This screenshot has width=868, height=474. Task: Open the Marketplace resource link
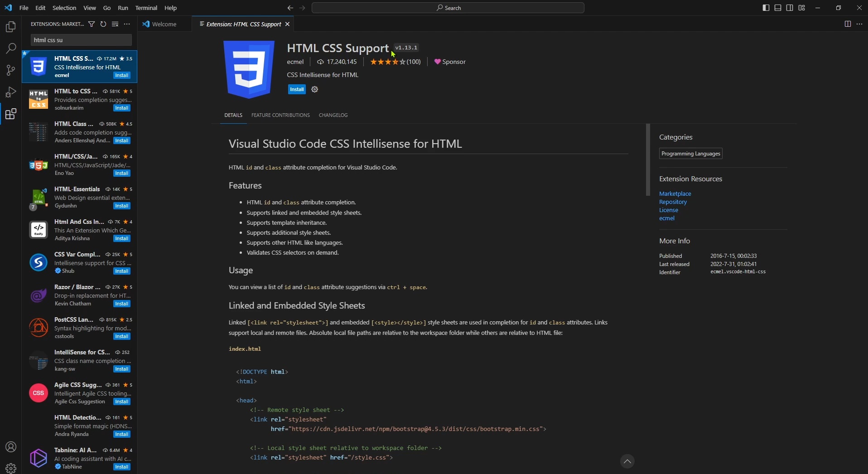[675, 194]
